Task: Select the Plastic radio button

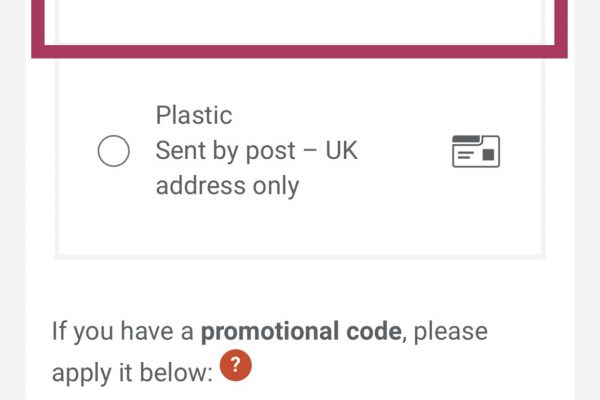Action: point(113,151)
